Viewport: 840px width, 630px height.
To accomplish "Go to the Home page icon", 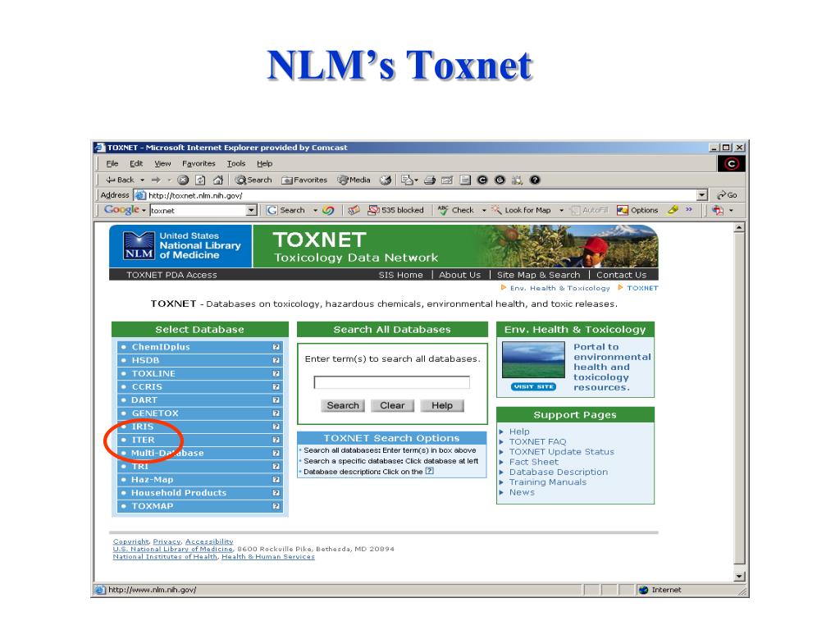I will [218, 180].
